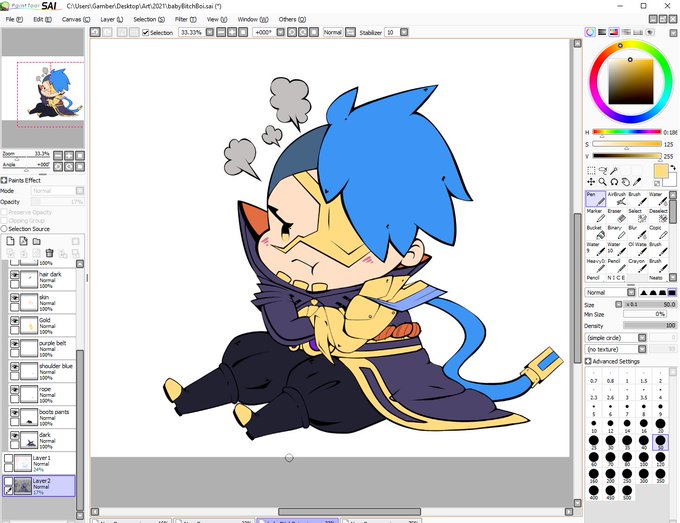Select the Binary pen tool
This screenshot has width=680, height=523.
(617, 232)
